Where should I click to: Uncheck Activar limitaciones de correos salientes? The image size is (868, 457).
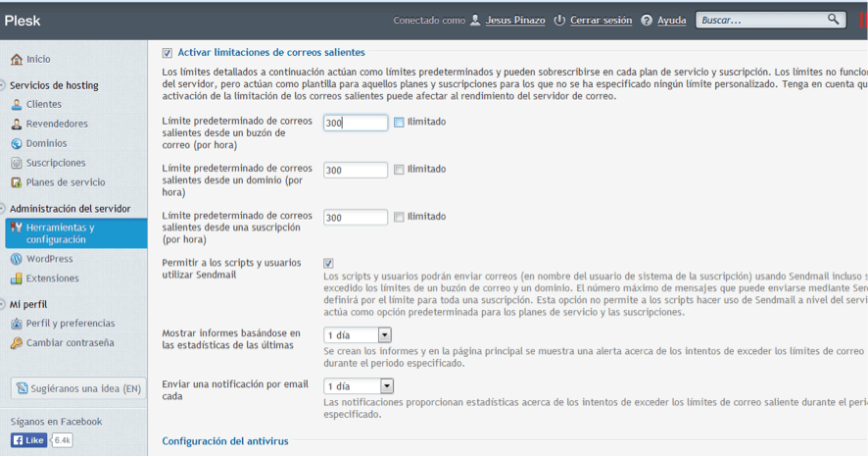point(168,53)
